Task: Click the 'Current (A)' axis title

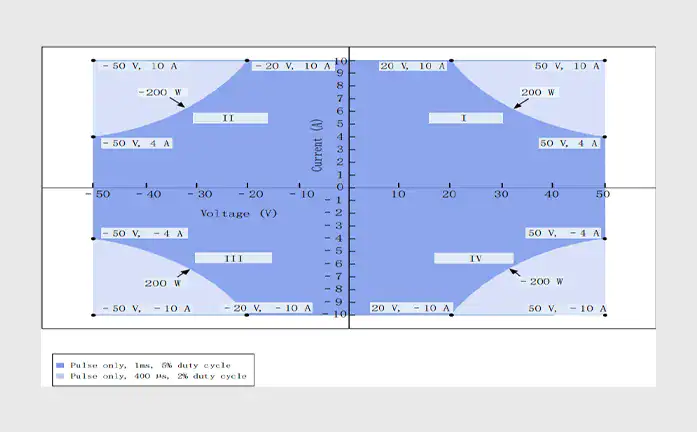Action: pos(317,145)
